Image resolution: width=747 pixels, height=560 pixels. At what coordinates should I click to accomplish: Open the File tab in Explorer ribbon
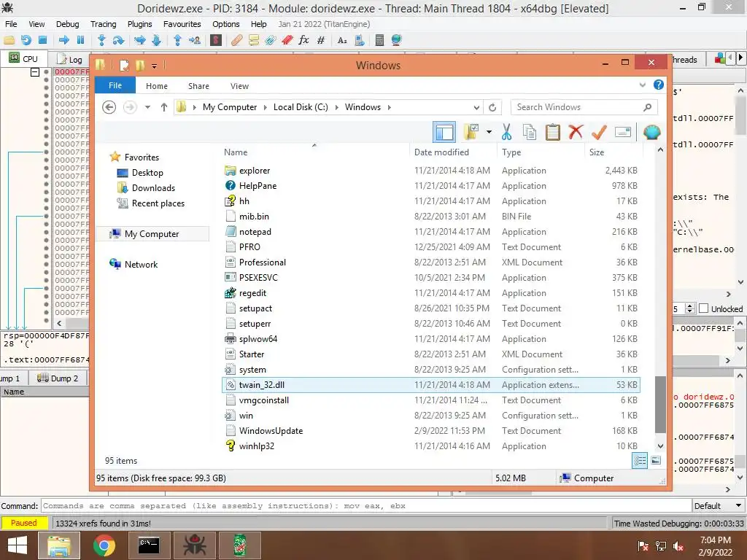tap(115, 85)
